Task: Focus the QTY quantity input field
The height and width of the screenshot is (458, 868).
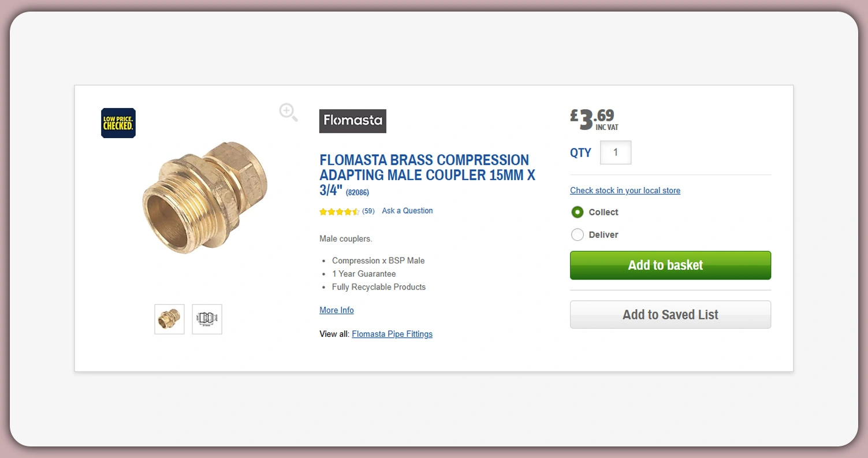Action: point(616,152)
